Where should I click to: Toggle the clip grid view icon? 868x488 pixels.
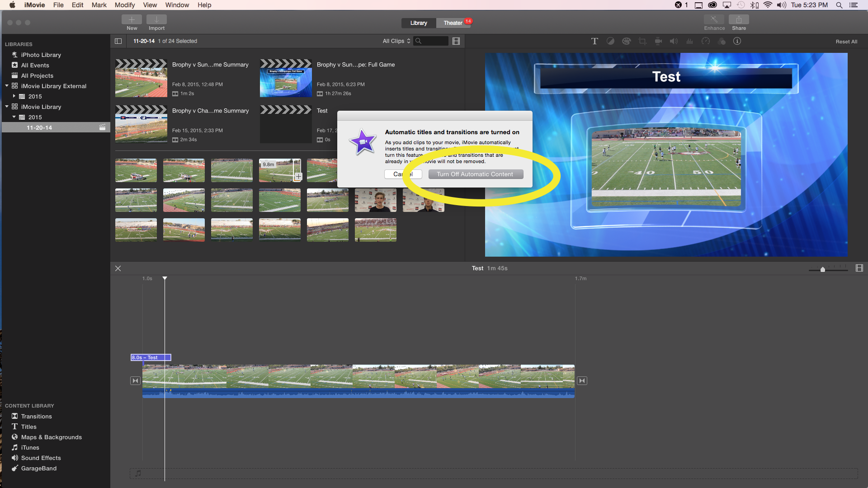click(x=455, y=41)
